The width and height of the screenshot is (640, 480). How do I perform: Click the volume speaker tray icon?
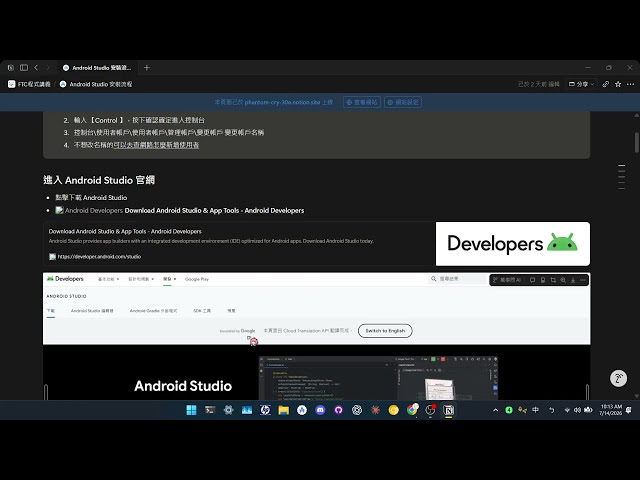coord(577,410)
